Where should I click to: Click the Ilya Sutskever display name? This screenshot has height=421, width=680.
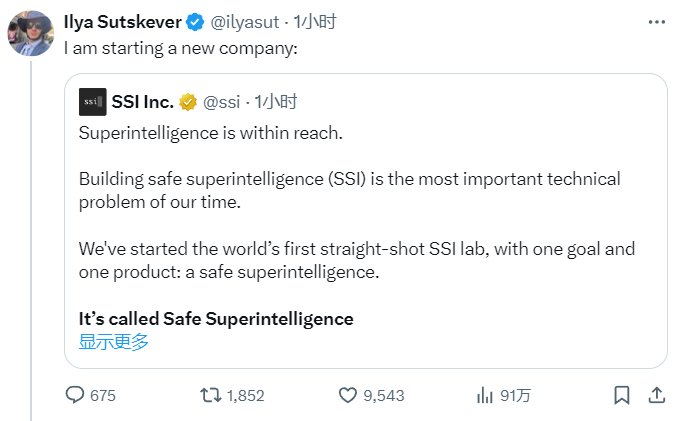[125, 23]
